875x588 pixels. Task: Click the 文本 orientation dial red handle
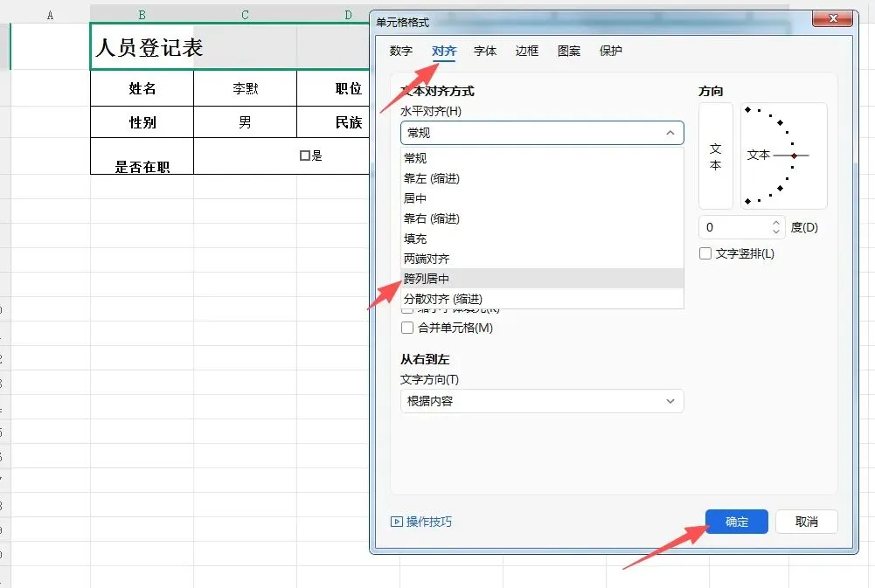(794, 156)
